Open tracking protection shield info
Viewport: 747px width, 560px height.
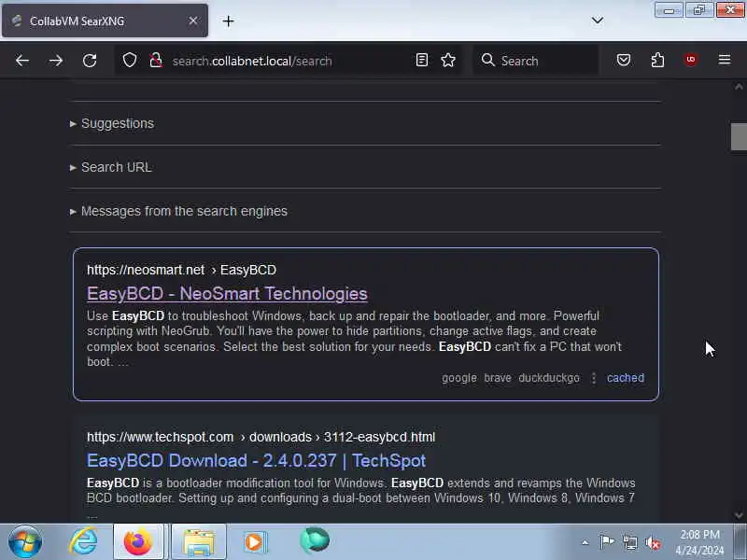pos(130,61)
